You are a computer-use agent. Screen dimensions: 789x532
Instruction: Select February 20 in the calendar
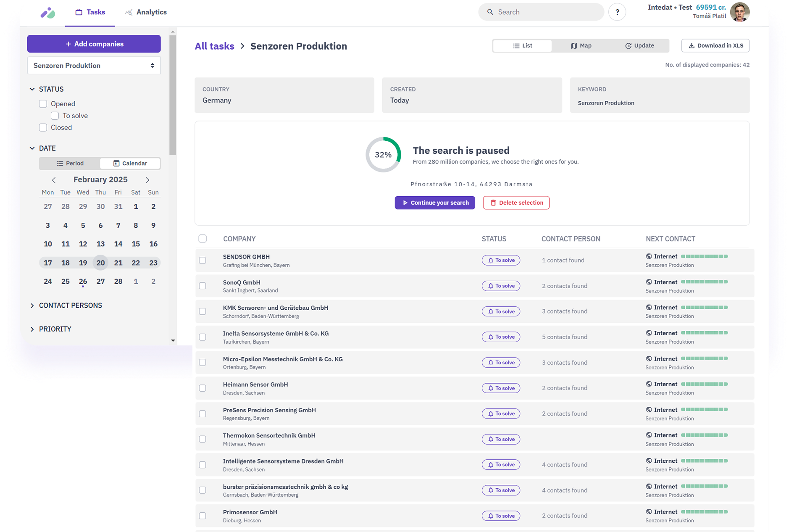click(x=100, y=263)
